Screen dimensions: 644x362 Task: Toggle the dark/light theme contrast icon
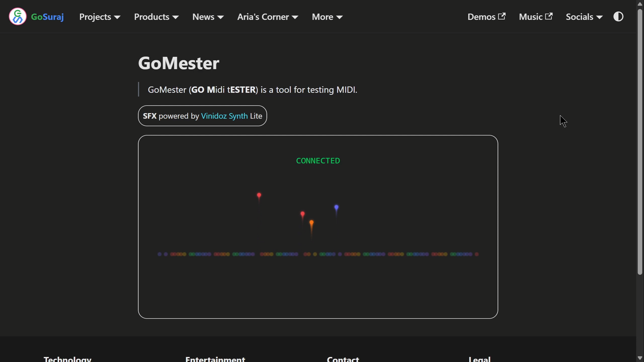tap(618, 17)
